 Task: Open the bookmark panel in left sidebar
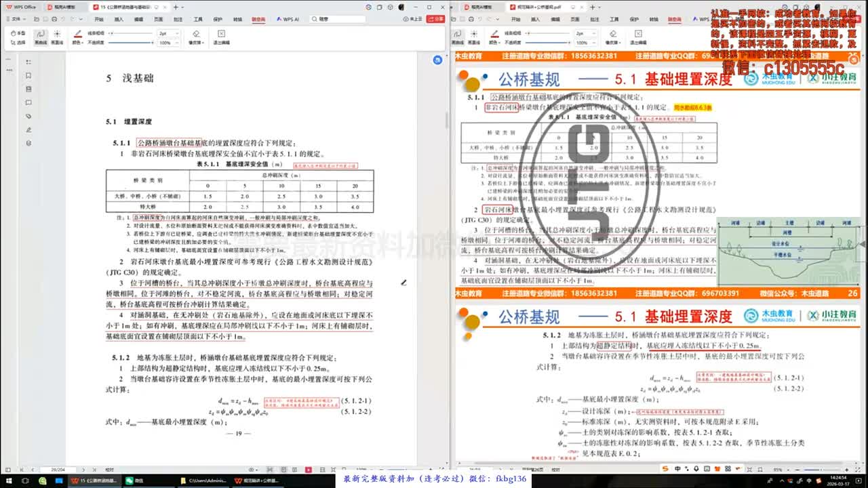tap(28, 75)
